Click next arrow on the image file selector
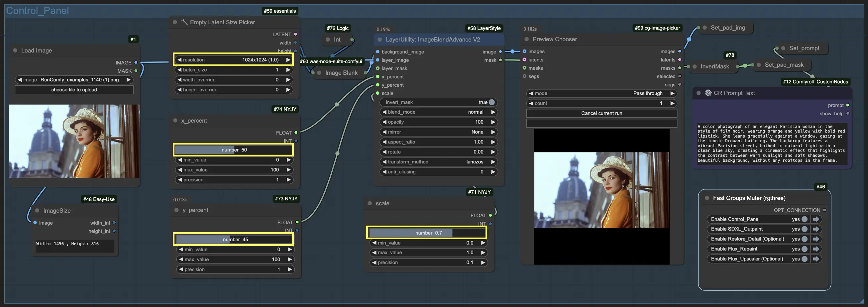 [128, 80]
